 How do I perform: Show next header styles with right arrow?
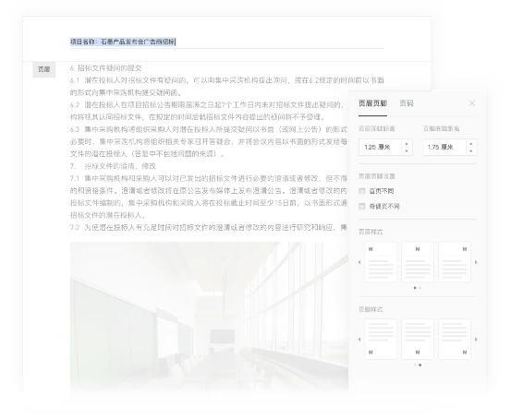tap(476, 262)
